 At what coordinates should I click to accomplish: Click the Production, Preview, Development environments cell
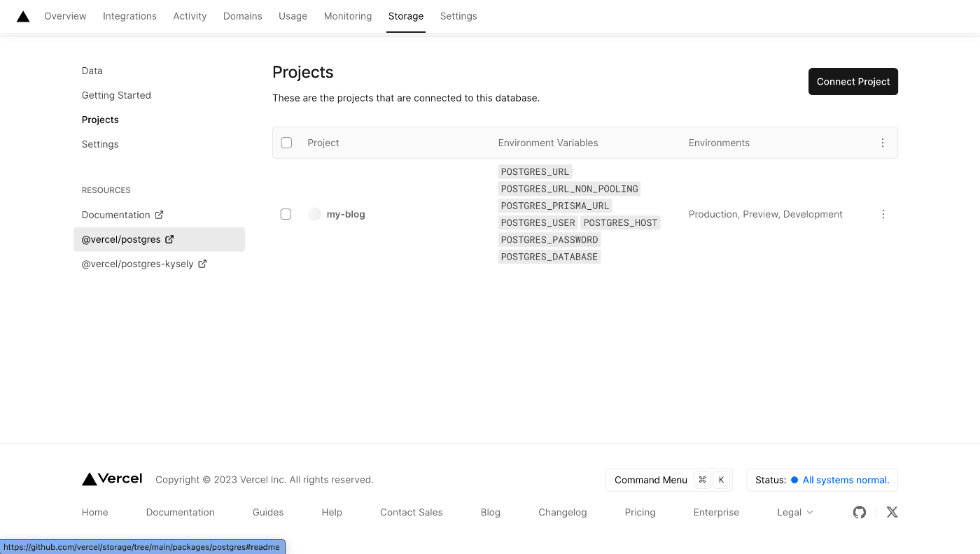coord(766,214)
